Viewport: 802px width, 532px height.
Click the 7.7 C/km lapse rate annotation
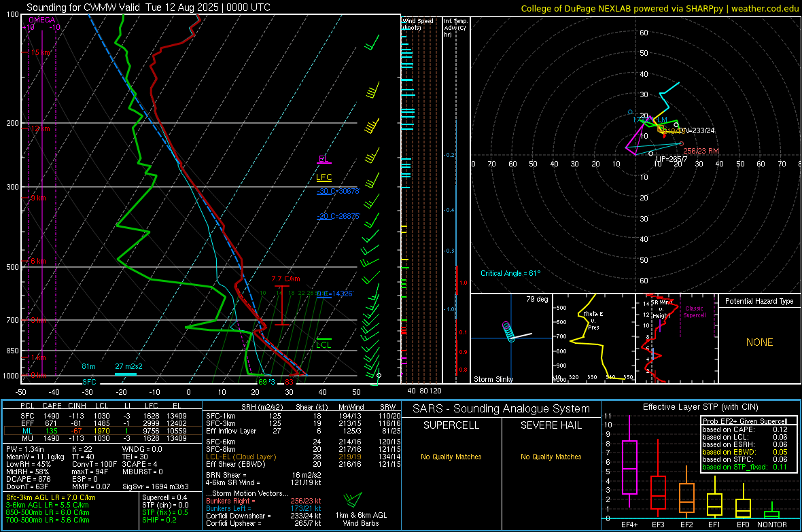coord(285,279)
